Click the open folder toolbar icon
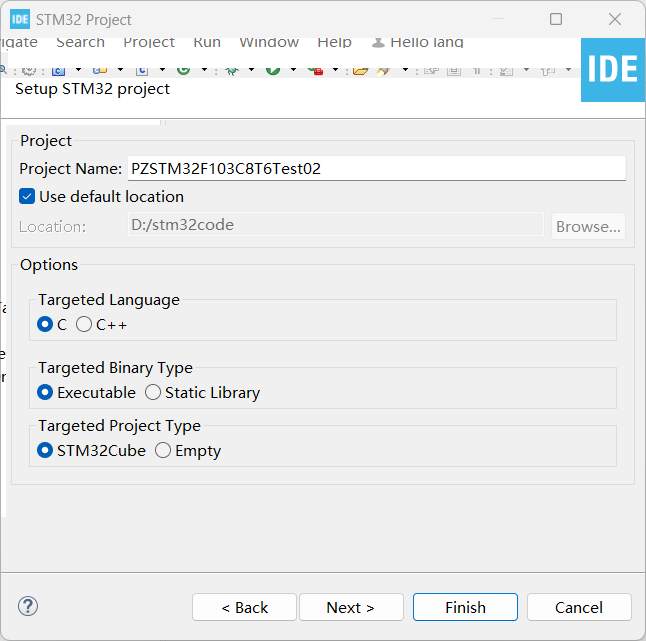 click(x=360, y=71)
